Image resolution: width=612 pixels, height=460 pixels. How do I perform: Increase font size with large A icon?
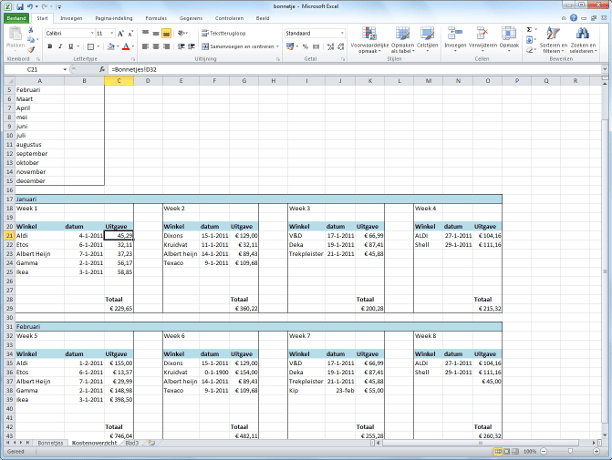[121, 34]
